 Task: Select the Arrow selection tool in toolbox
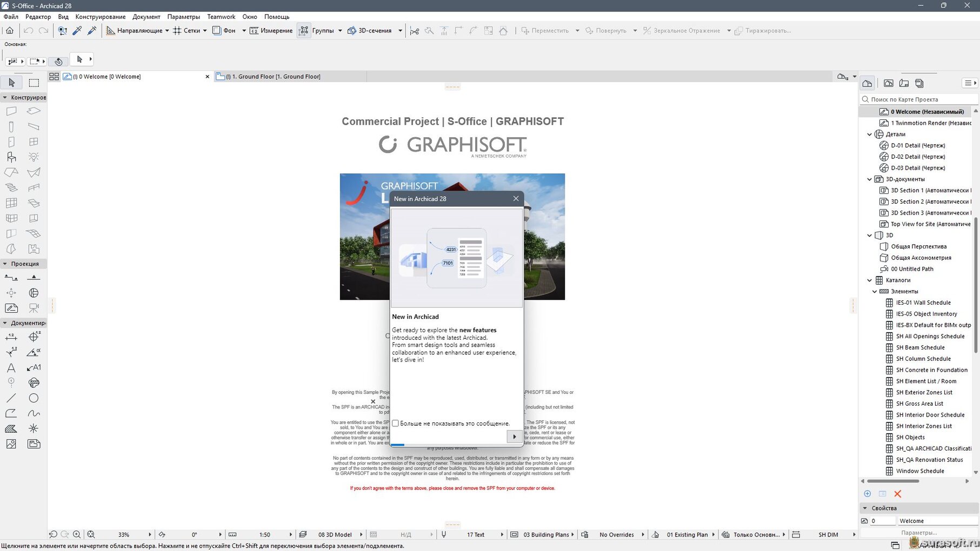11,83
